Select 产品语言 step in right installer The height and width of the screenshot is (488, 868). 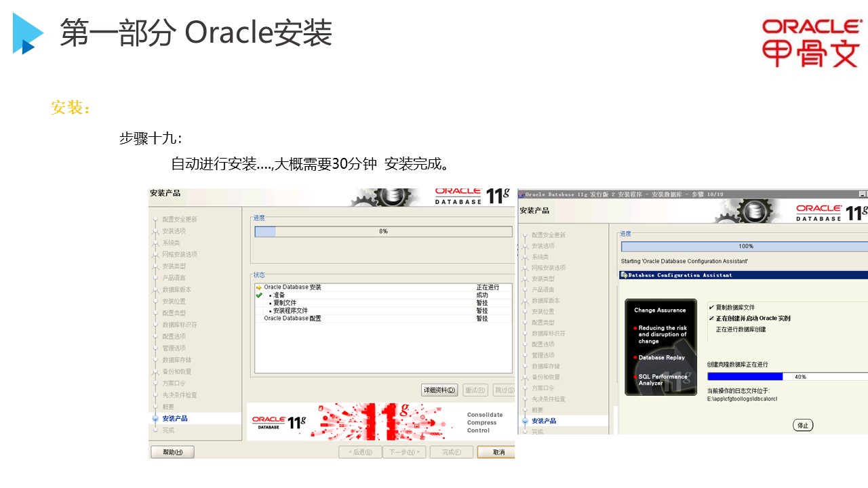click(x=543, y=289)
